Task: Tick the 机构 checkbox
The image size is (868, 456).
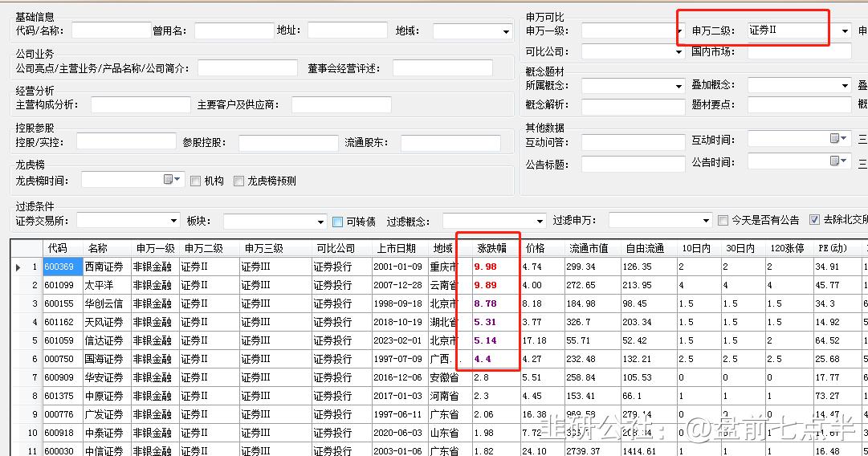Action: pyautogui.click(x=195, y=181)
